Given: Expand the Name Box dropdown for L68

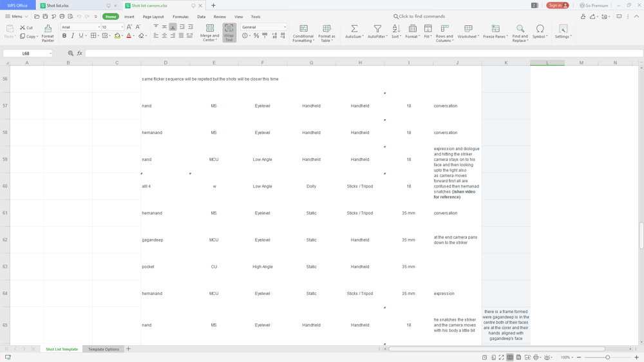Looking at the screenshot, I should pos(50,53).
